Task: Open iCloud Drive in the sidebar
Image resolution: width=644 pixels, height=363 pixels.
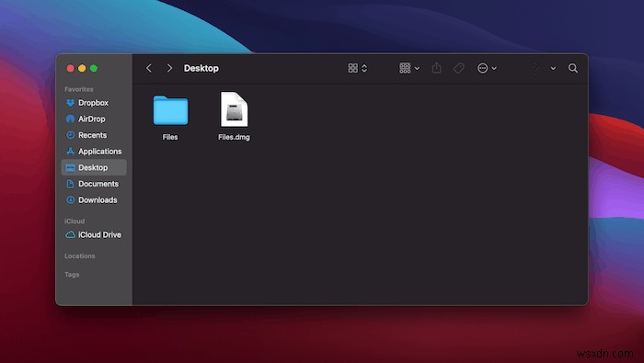Action: point(94,234)
